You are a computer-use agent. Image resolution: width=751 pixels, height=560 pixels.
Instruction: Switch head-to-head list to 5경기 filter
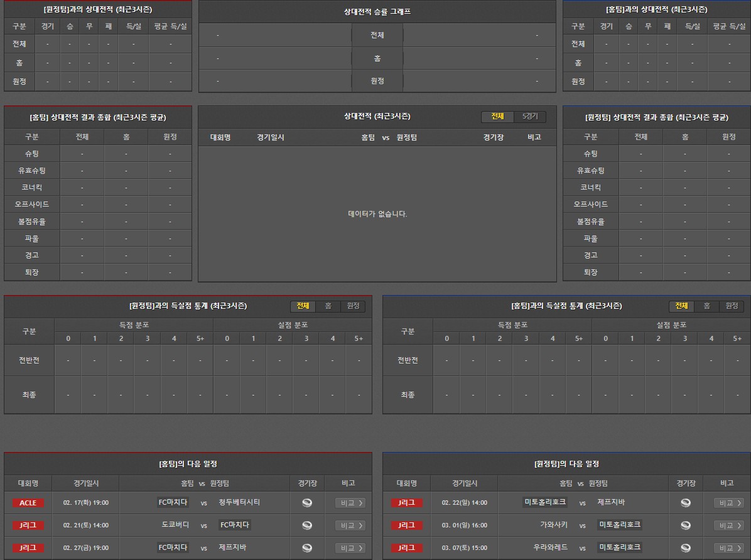click(530, 117)
